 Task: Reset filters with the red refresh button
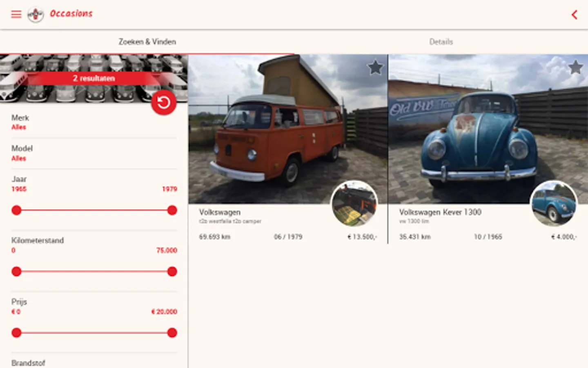point(164,102)
